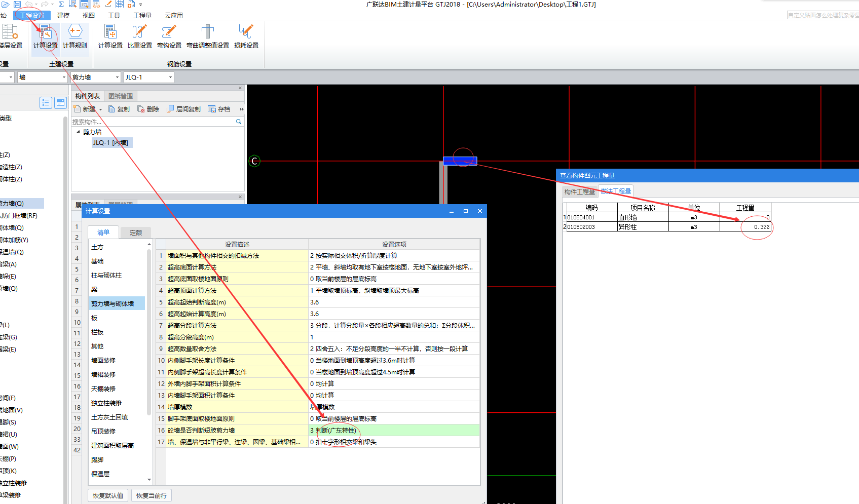Click in 搜索构件 search field

(153, 122)
